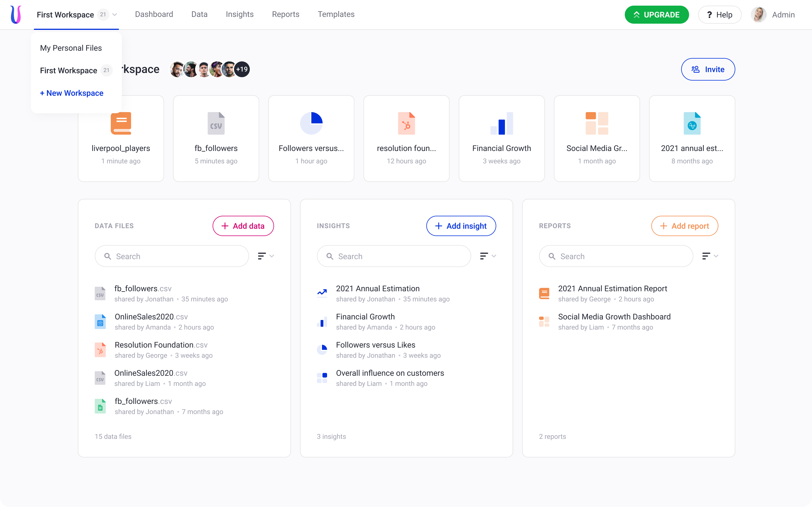Click the Overall influence on customers icon
The height and width of the screenshot is (507, 812).
pos(322,377)
